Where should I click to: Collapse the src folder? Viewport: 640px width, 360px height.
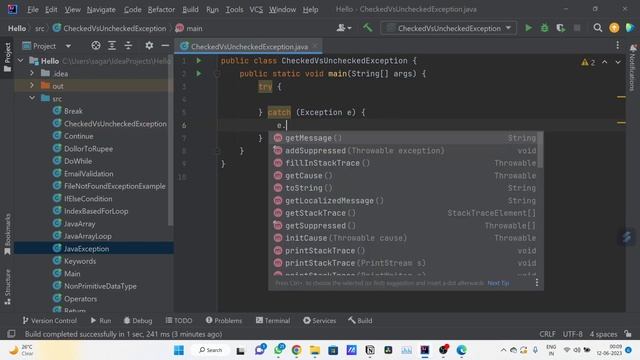pos(32,98)
